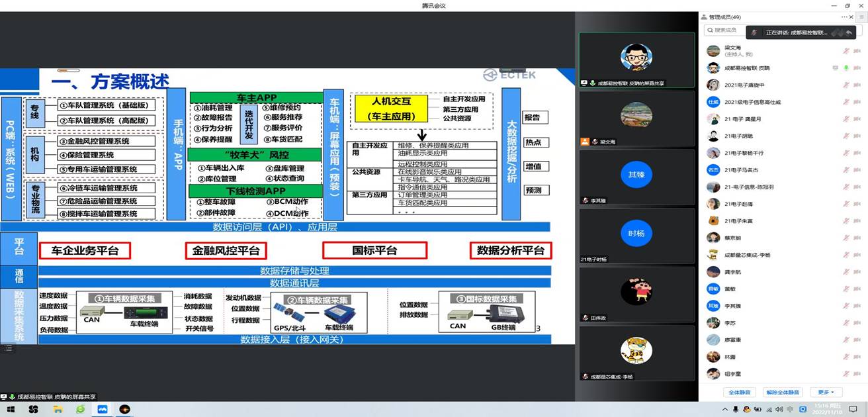
Task: Select video tile 时杨 (21电子时杨)
Action: pos(636,236)
